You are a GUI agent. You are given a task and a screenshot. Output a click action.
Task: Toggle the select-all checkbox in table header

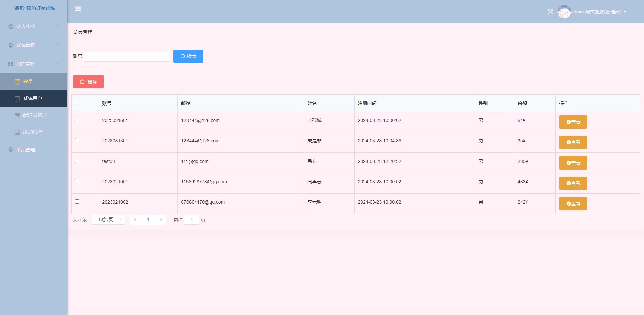pos(77,103)
